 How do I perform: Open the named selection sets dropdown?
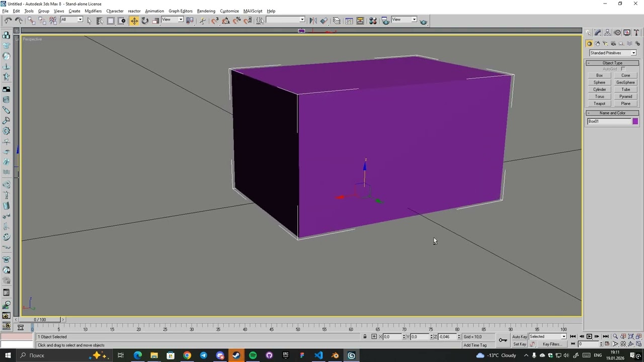(x=285, y=20)
